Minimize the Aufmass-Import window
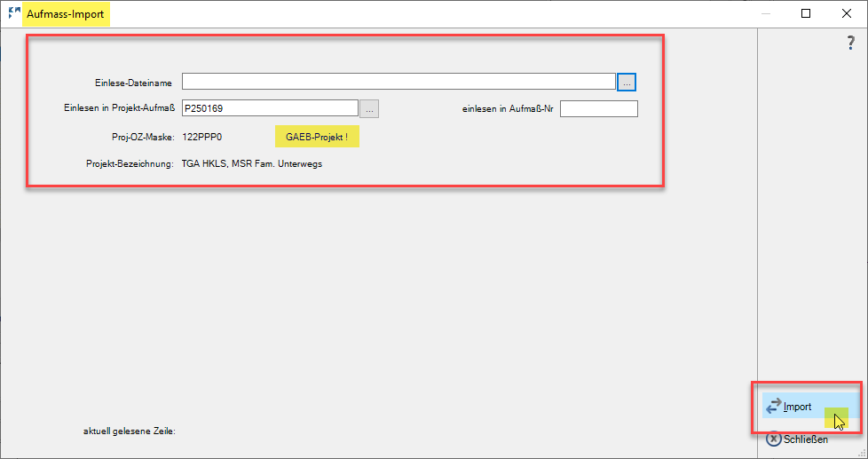 coord(766,14)
